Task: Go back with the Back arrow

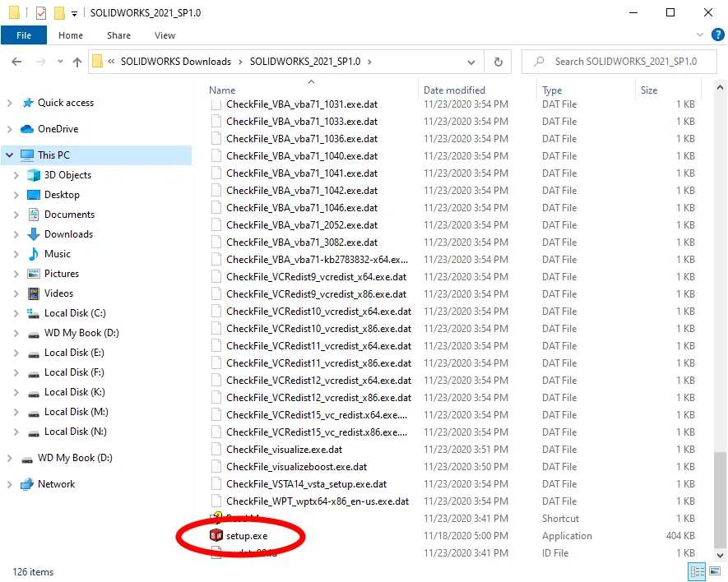Action: (x=16, y=62)
